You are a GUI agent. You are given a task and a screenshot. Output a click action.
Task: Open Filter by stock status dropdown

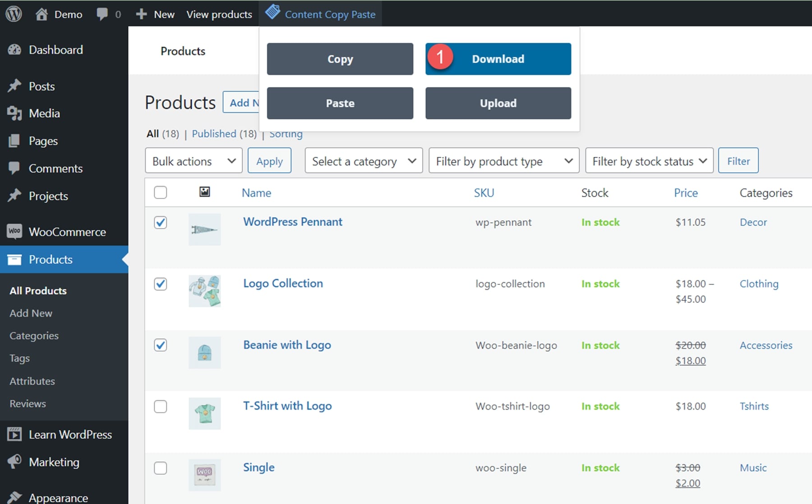point(649,161)
